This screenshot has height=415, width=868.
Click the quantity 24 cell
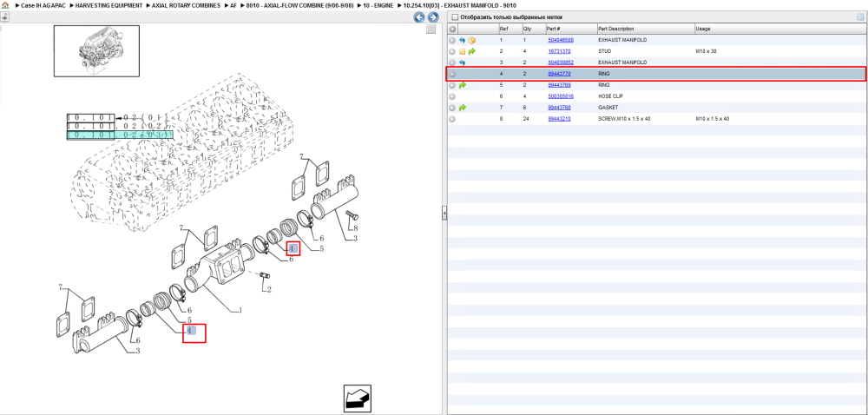pyautogui.click(x=527, y=118)
